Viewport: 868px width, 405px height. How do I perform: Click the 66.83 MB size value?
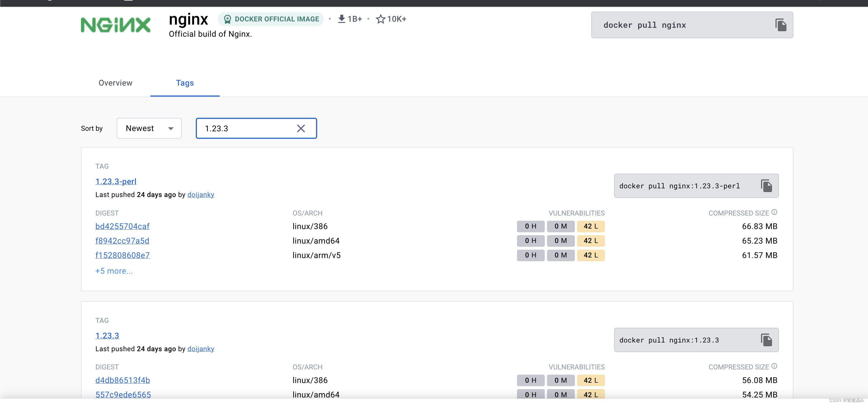point(760,226)
